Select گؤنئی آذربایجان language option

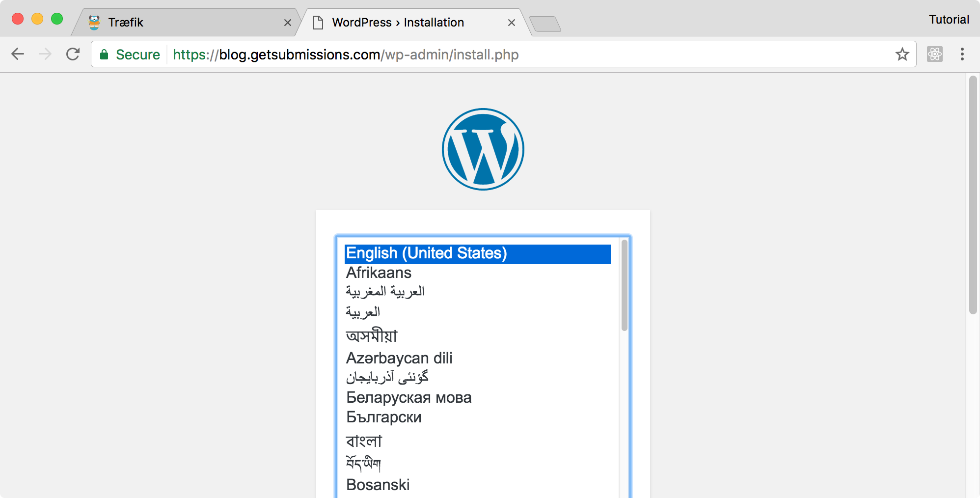(x=478, y=377)
